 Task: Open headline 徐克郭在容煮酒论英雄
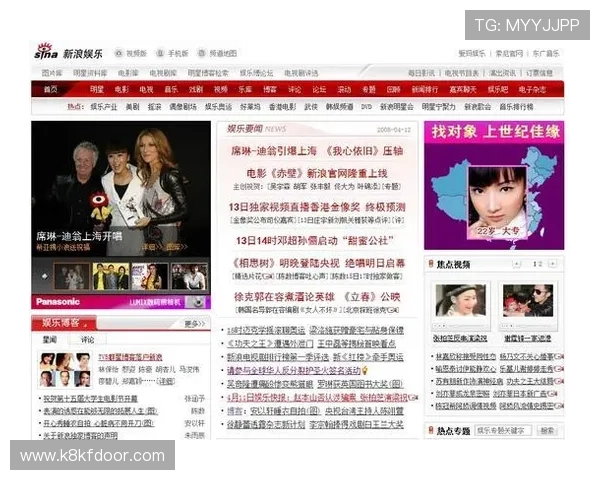tap(285, 297)
